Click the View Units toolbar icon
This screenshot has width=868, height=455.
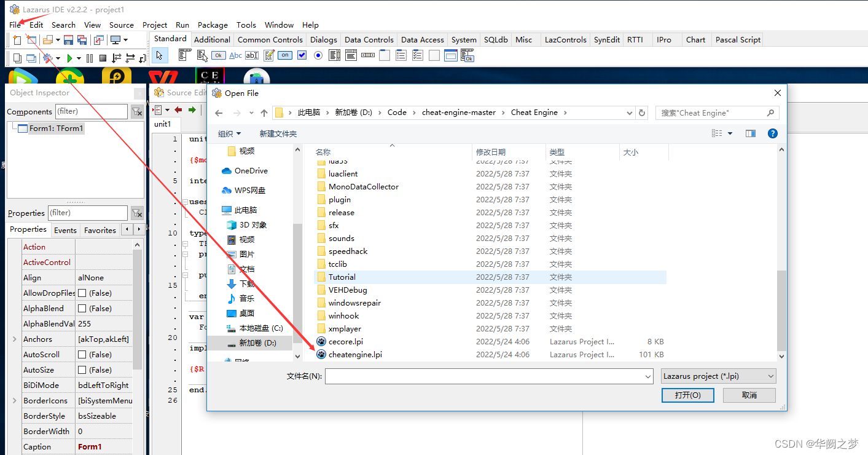point(17,58)
